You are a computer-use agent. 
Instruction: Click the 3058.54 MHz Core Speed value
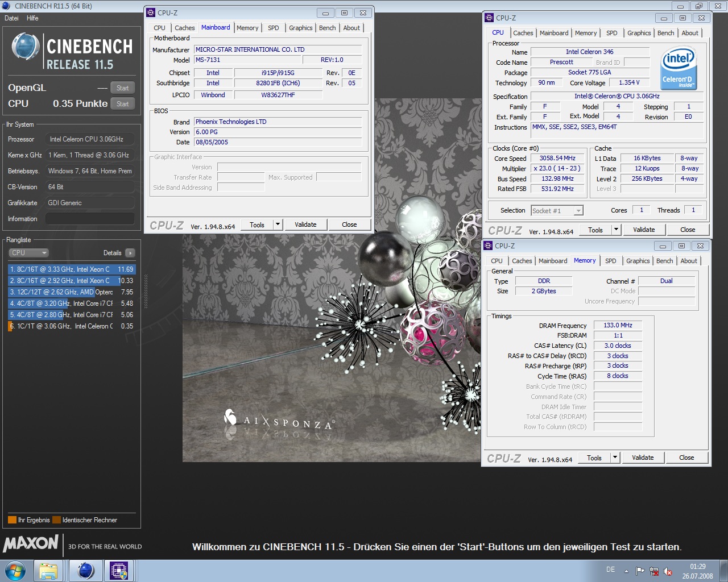pos(557,159)
